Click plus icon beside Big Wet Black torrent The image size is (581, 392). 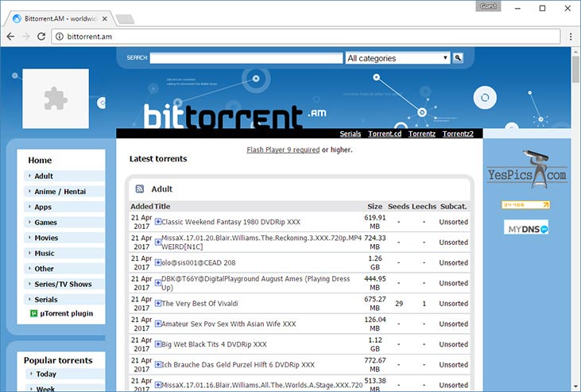pos(158,344)
